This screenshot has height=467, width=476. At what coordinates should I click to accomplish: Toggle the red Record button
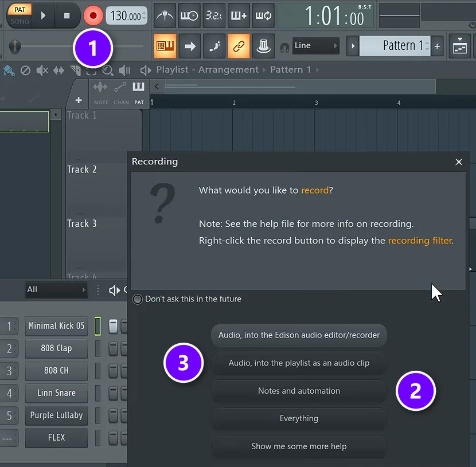[x=93, y=15]
